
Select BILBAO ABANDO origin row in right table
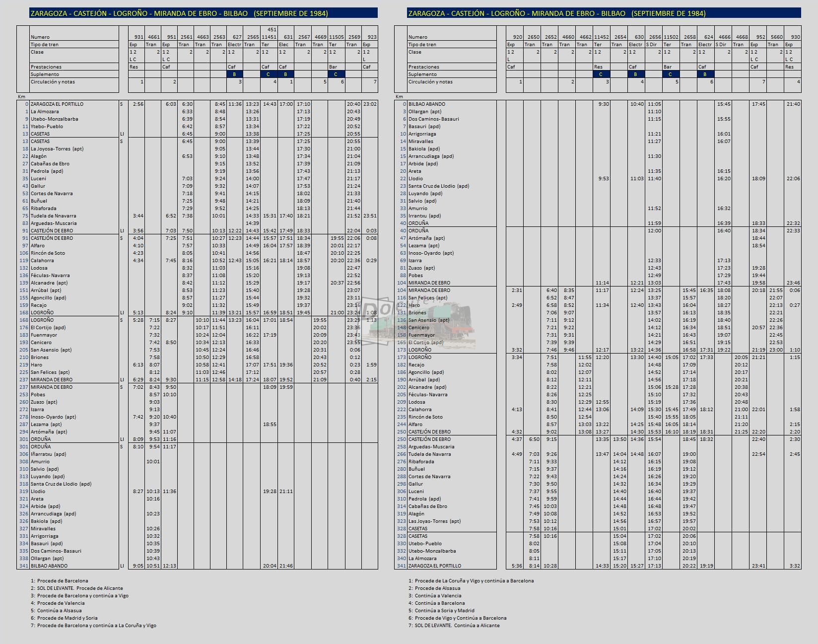[598, 104]
